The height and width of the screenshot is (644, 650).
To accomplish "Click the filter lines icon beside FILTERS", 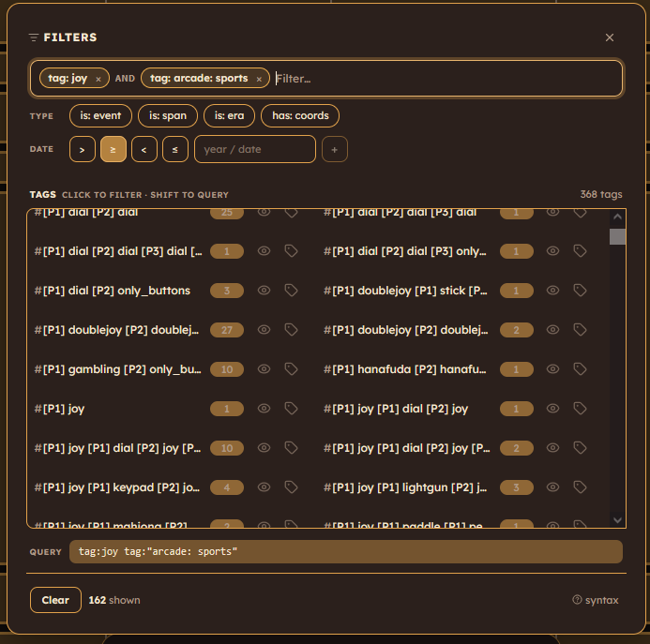I will click(x=34, y=37).
